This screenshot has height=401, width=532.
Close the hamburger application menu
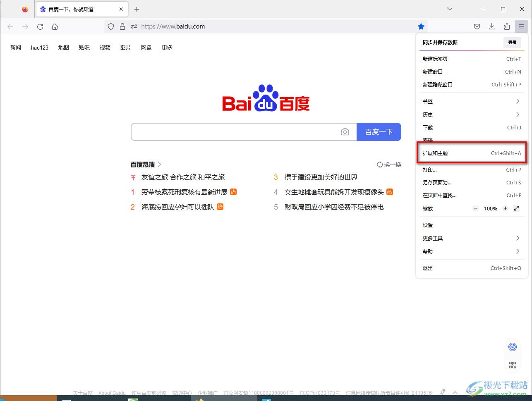[x=522, y=26]
